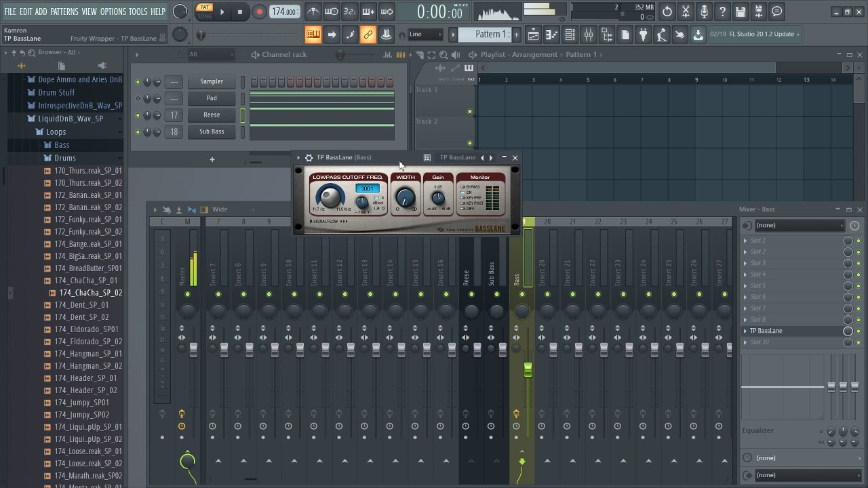The height and width of the screenshot is (488, 868).
Task: Expand the BassLane SIGNAL FLOW section
Action: click(x=329, y=222)
